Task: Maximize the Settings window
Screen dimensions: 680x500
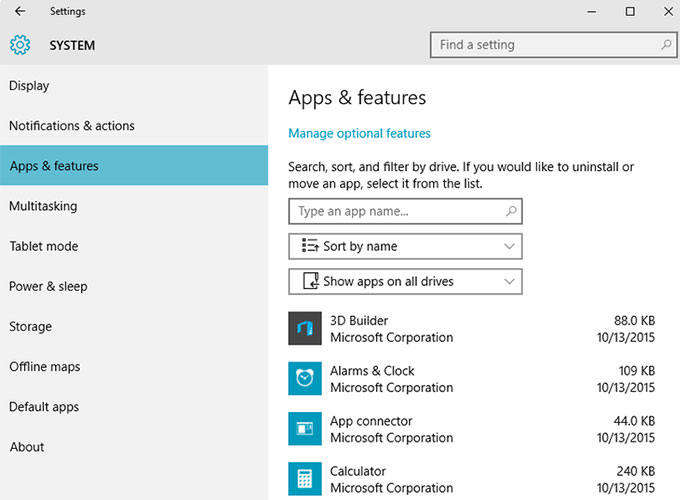Action: click(x=630, y=11)
